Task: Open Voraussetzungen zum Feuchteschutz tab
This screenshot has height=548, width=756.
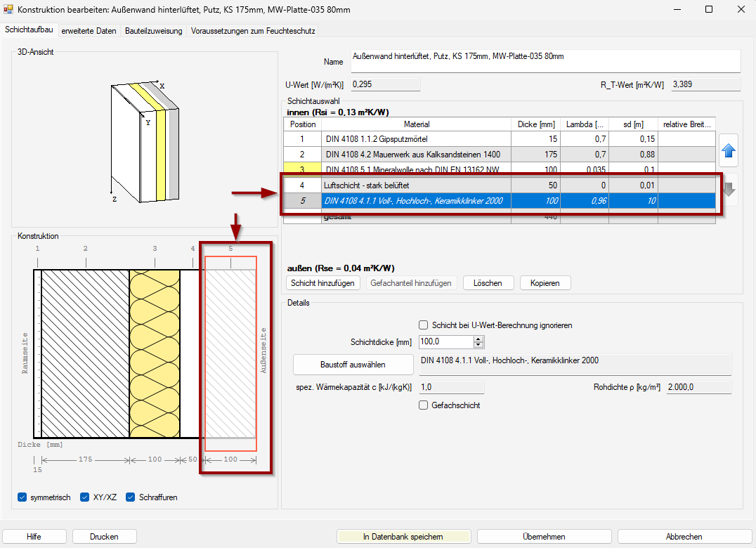Action: [253, 31]
